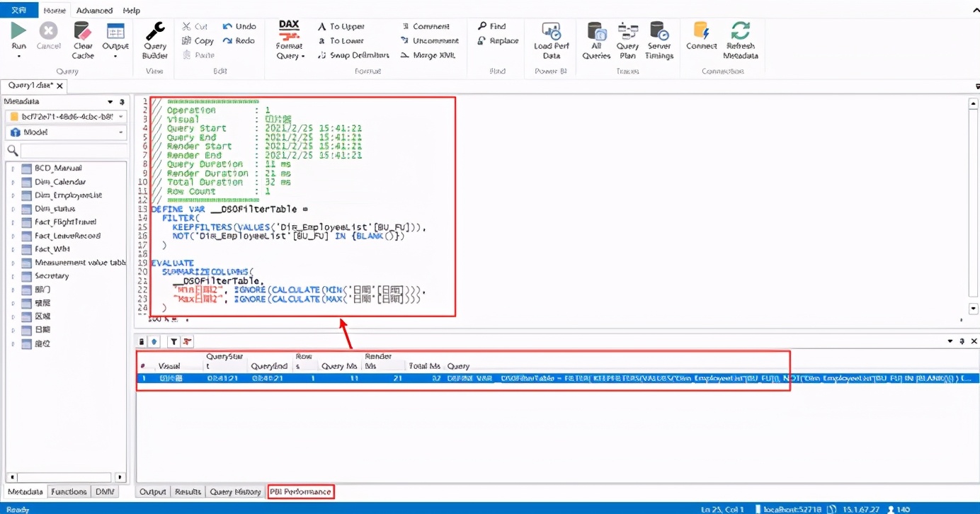Open the Model selection dropdown
The width and height of the screenshot is (980, 514).
point(66,132)
